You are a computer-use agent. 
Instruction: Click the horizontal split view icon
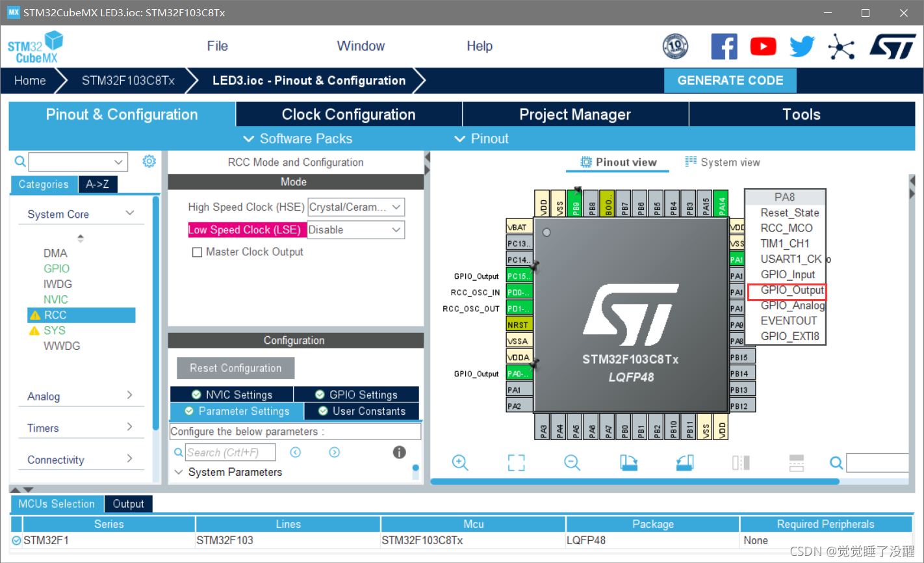coord(797,462)
